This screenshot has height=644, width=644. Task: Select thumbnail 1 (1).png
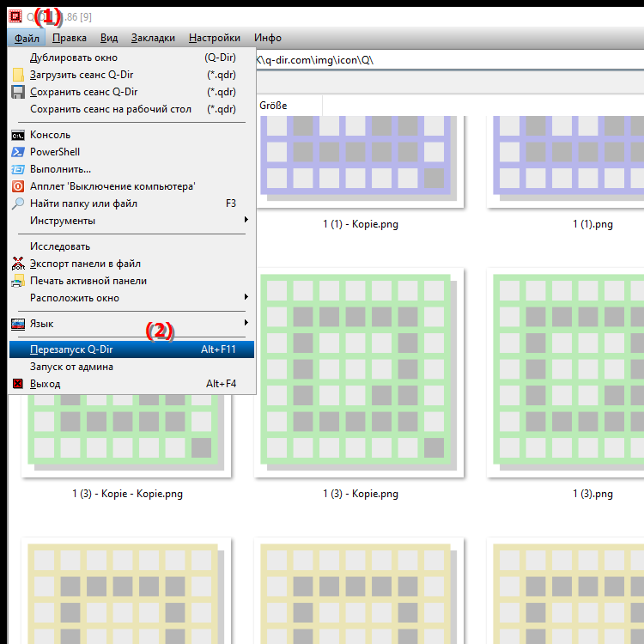pyautogui.click(x=566, y=161)
